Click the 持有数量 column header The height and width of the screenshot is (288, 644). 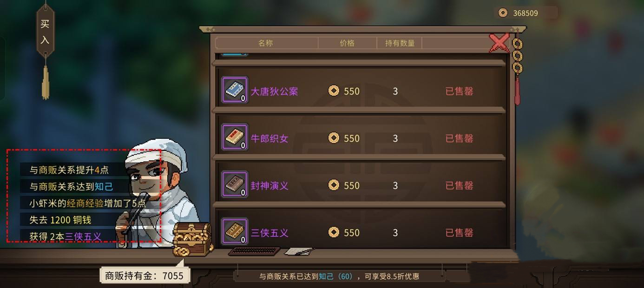pyautogui.click(x=400, y=43)
